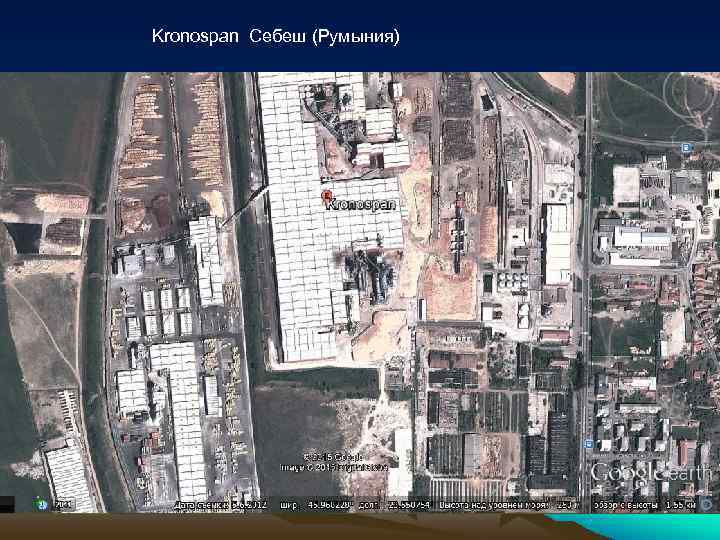Click the slide title 'Kronospan Себеш (Румыния)'
The image size is (720, 540).
276,36
